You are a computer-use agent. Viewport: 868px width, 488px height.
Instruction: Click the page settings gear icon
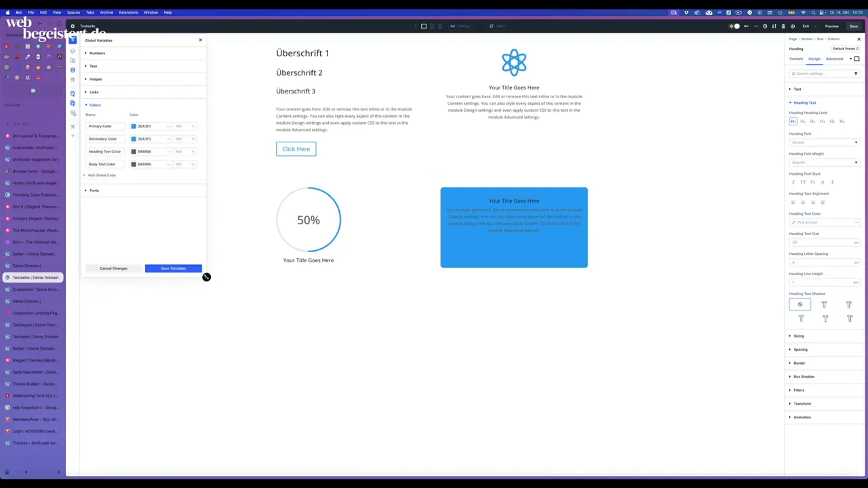[x=73, y=26]
